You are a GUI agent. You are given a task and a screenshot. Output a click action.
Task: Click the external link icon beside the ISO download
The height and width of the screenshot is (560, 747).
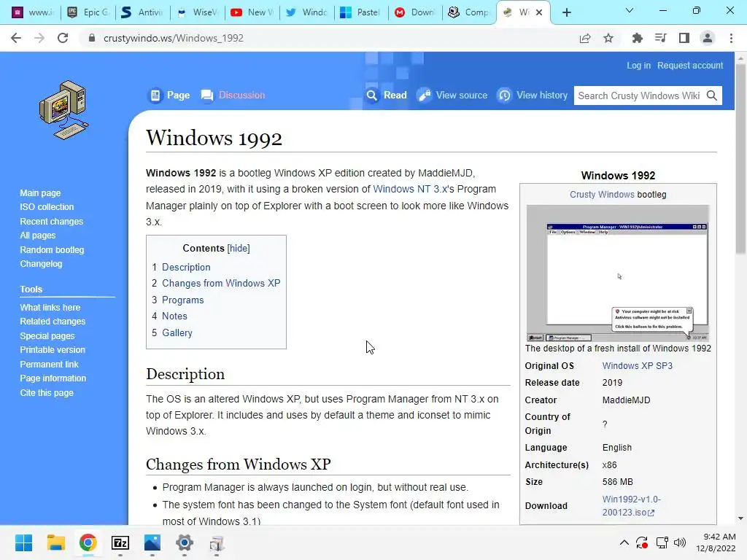tap(651, 513)
